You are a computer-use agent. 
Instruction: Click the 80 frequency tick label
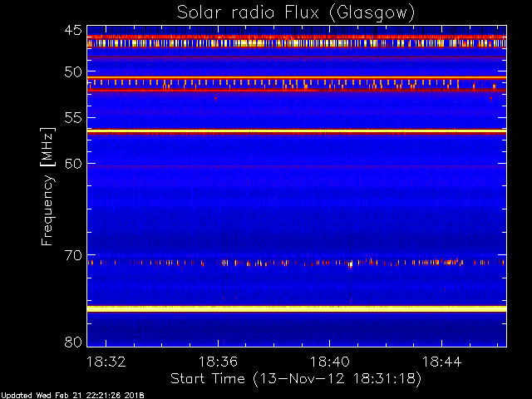73,342
